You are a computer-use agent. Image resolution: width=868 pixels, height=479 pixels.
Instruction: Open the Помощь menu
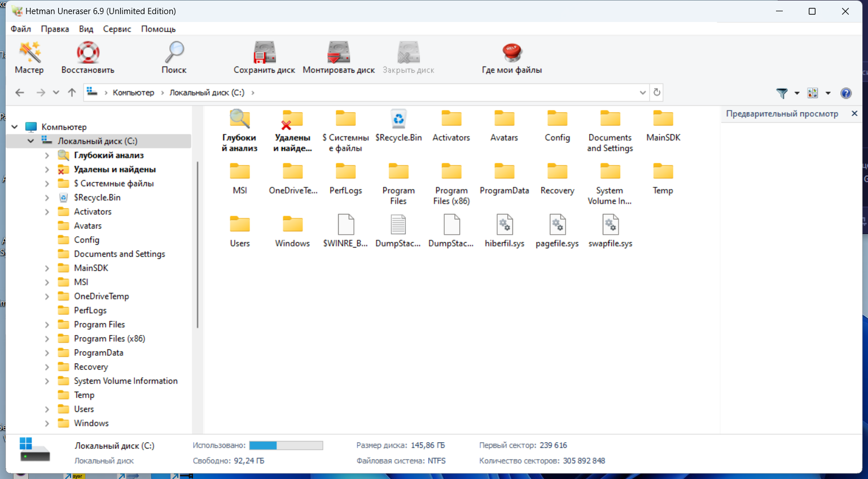coord(158,29)
